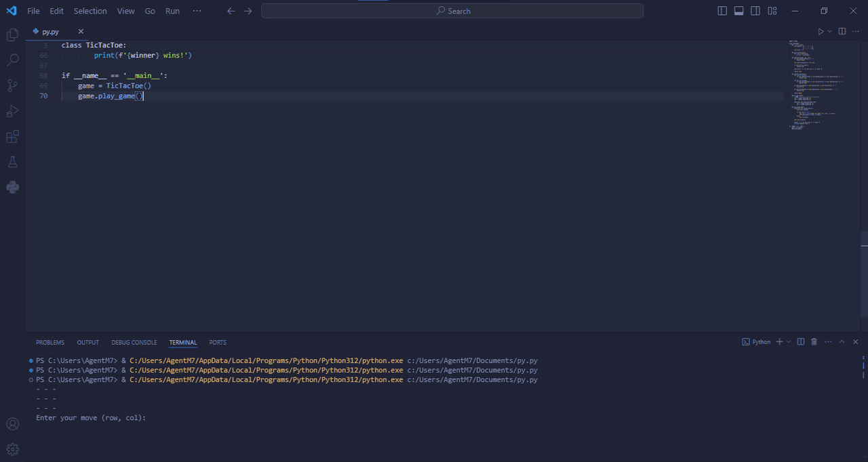Toggle the secondary side bar layout
Screen dimensions: 868x462
(x=755, y=11)
